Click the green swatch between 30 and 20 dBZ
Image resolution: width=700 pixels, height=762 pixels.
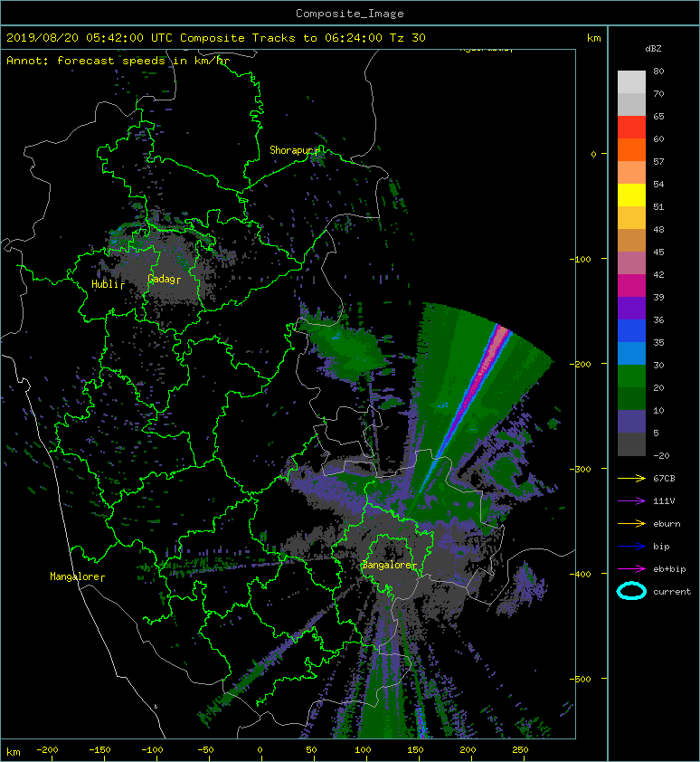[x=631, y=376]
